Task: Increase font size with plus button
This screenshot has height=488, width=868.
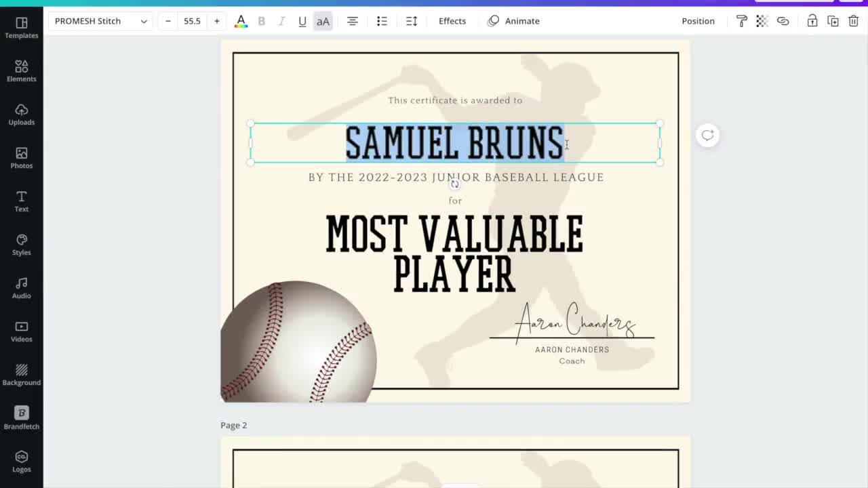Action: click(217, 21)
